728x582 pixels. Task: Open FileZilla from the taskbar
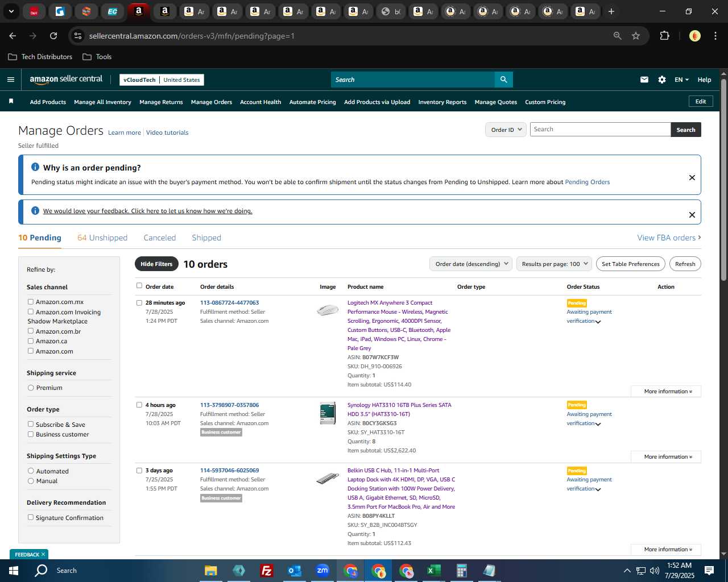click(266, 571)
